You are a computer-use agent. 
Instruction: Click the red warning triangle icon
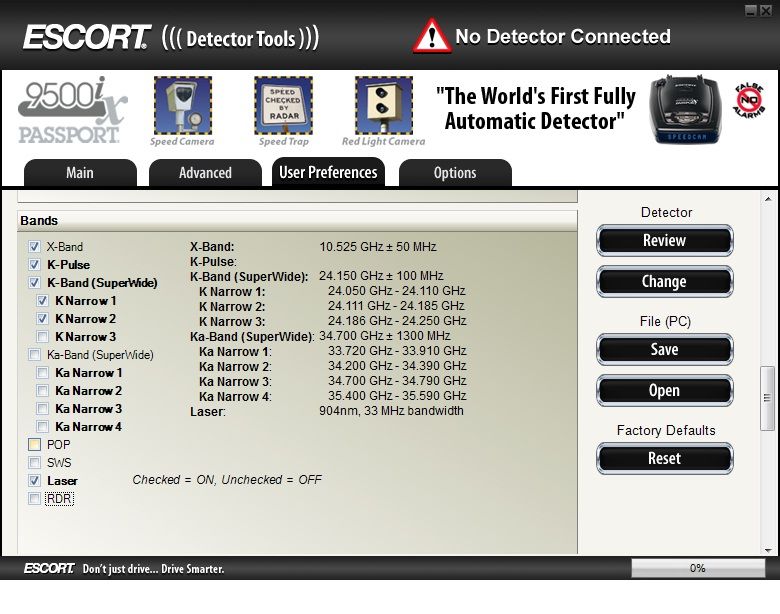432,36
